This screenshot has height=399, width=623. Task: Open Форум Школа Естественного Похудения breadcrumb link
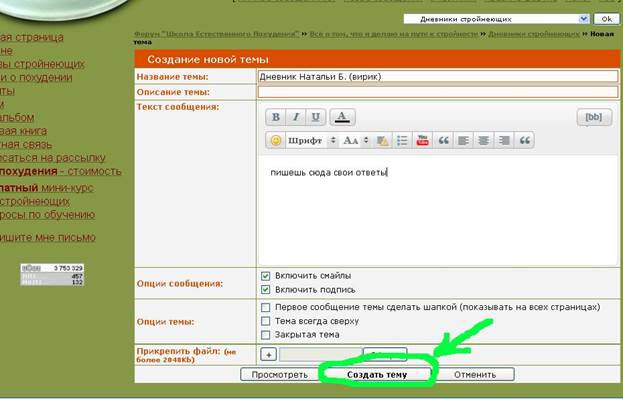tap(217, 34)
